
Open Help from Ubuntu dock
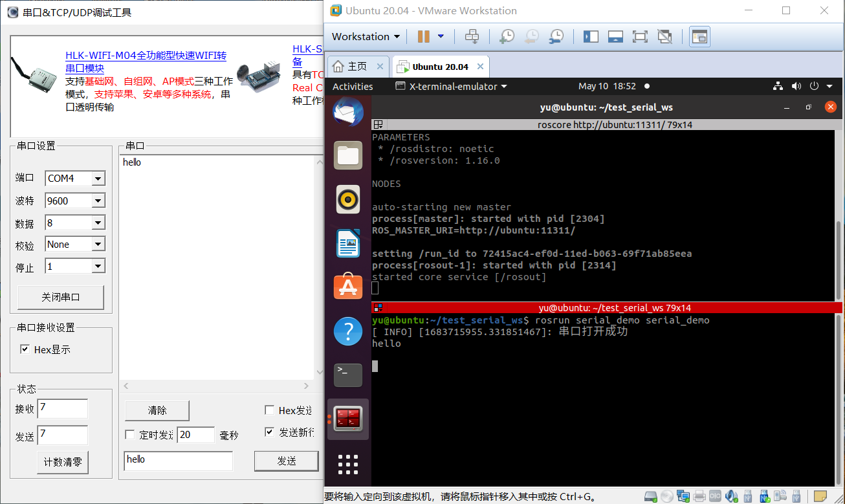click(x=348, y=331)
